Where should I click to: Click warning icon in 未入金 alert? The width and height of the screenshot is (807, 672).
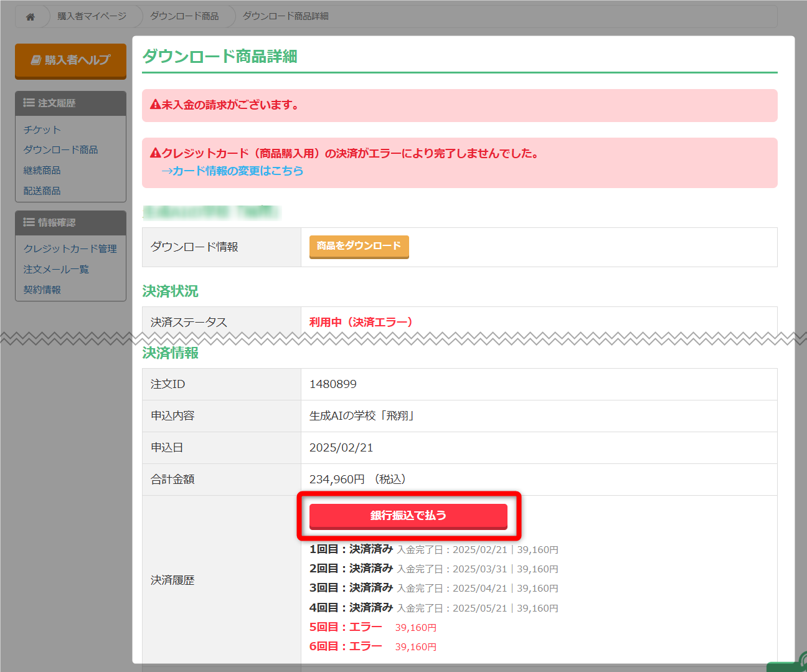[x=155, y=105]
